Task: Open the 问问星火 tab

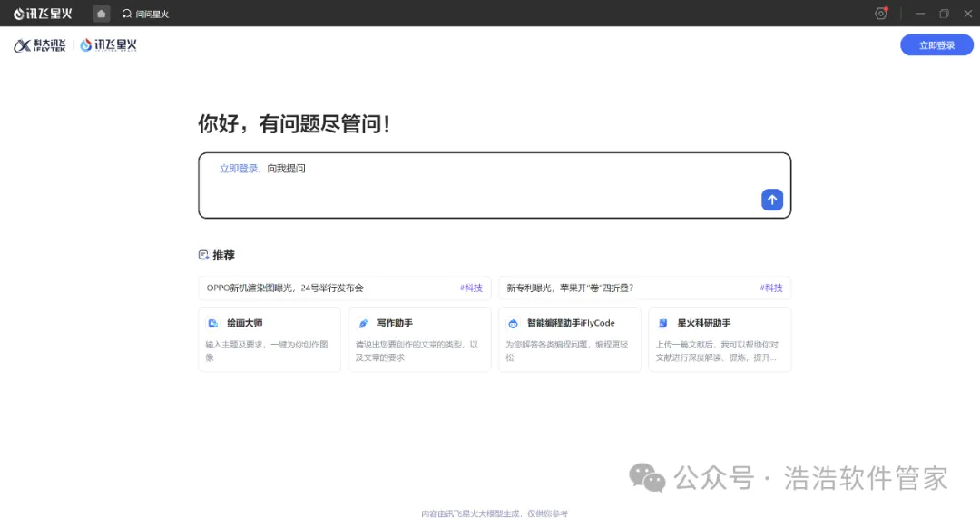Action: 145,14
